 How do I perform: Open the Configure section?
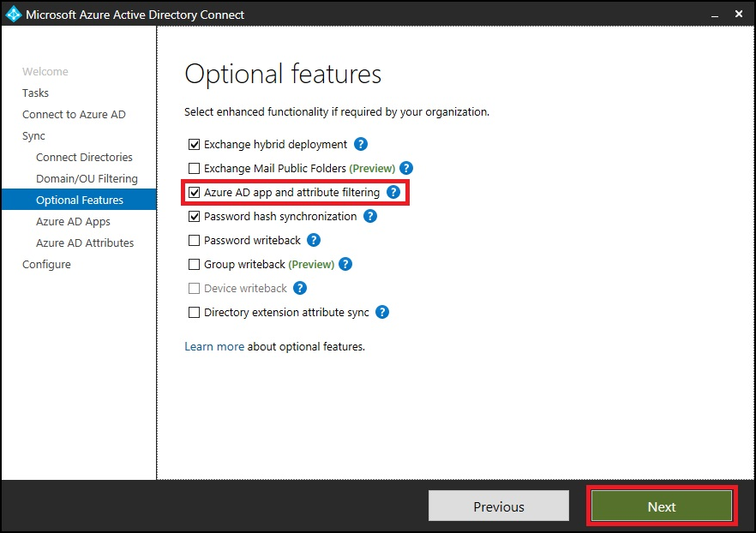coord(46,264)
